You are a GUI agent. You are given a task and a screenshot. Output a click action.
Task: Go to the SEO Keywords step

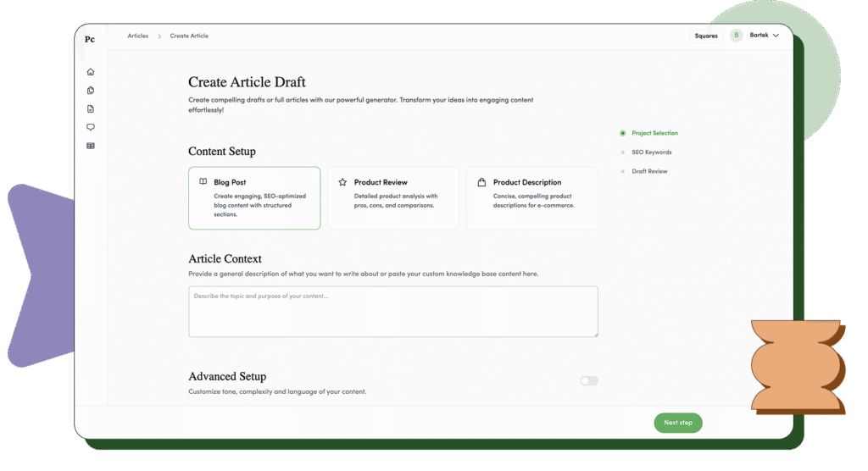click(x=651, y=152)
